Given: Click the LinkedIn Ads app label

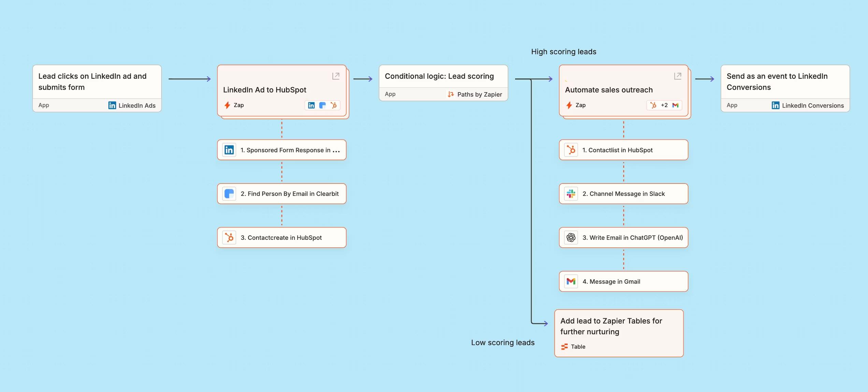Looking at the screenshot, I should [x=137, y=106].
